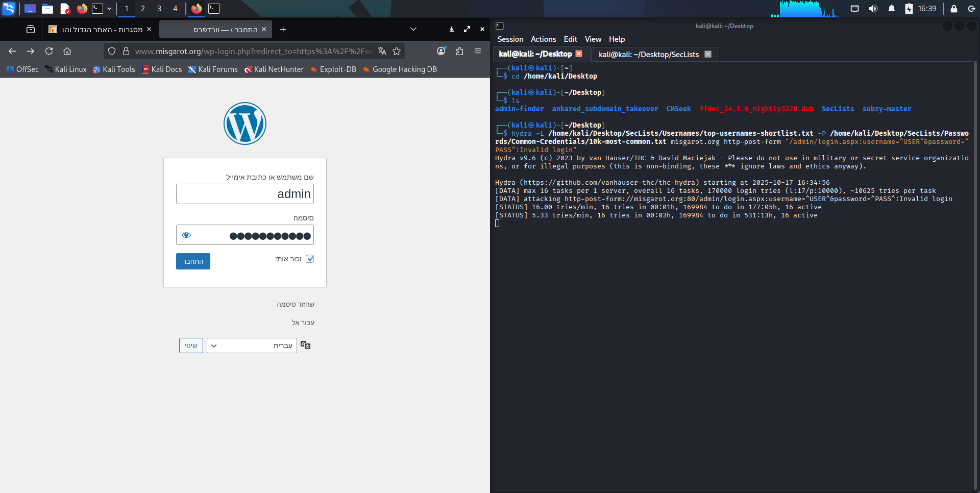Expand the terminal launcher dropdown arrow
This screenshot has width=980, height=493.
pyautogui.click(x=109, y=9)
